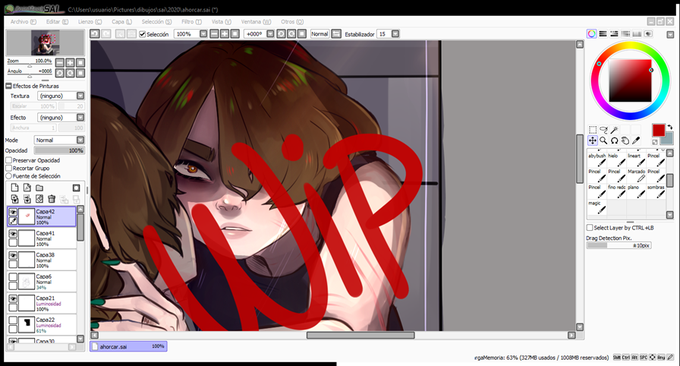
Task: Create a new normal layer
Action: coord(15,187)
